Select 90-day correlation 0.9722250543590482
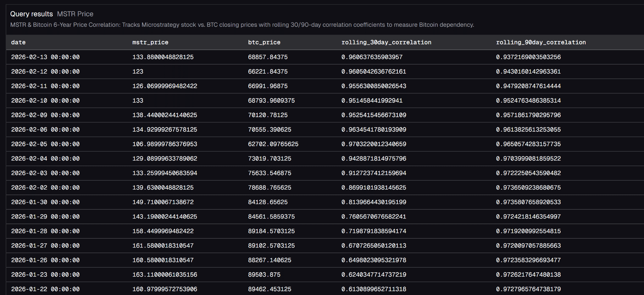This screenshot has height=295, width=644. pyautogui.click(x=529, y=173)
